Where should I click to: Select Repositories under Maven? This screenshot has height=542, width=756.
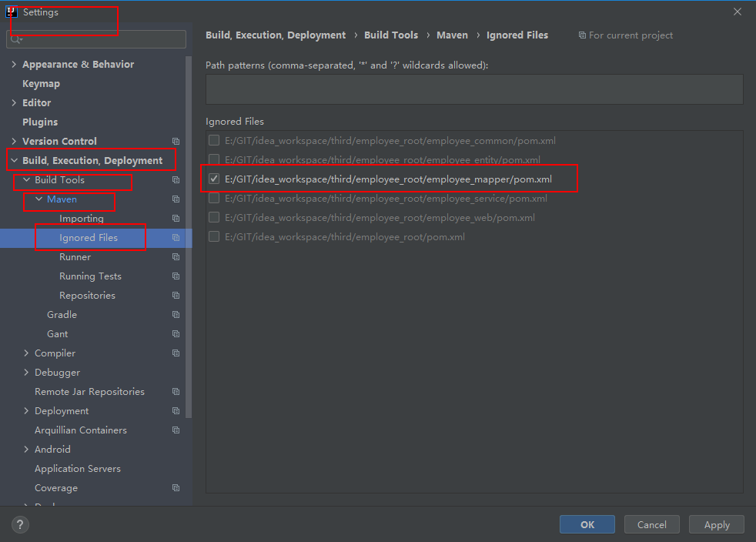click(x=87, y=295)
